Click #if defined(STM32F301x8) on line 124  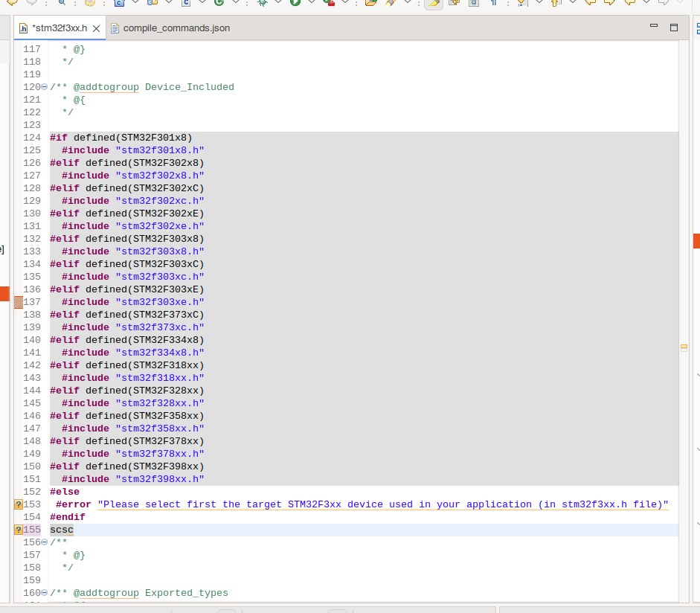coord(121,138)
